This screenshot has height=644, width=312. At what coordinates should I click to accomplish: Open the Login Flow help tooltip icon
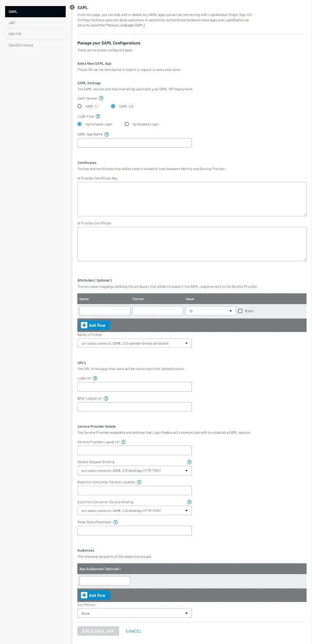click(x=98, y=116)
